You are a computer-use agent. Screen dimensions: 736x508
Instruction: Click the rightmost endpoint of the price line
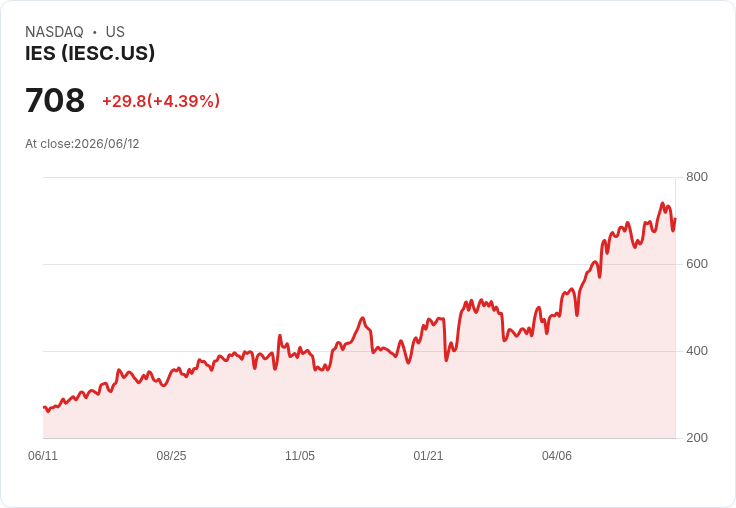[675, 219]
